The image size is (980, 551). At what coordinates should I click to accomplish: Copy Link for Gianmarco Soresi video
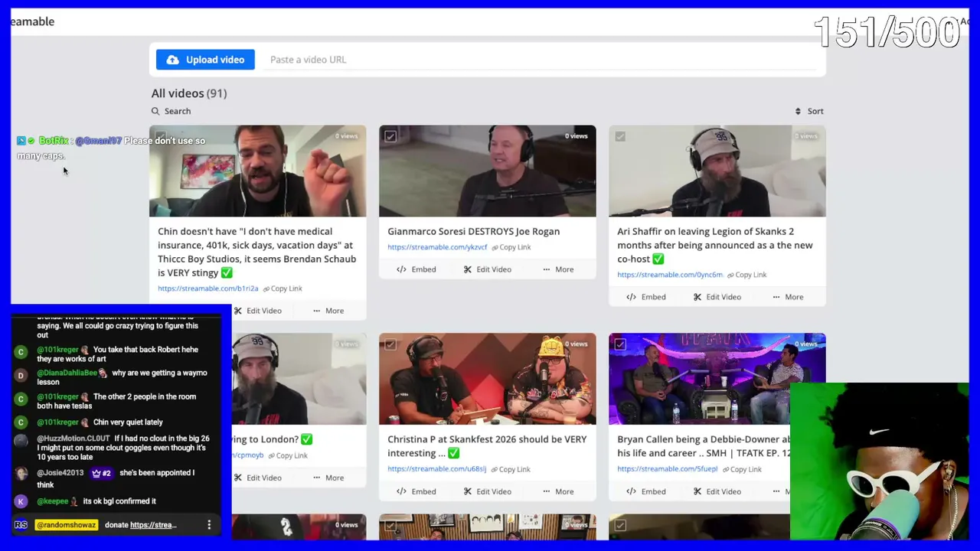pos(511,247)
